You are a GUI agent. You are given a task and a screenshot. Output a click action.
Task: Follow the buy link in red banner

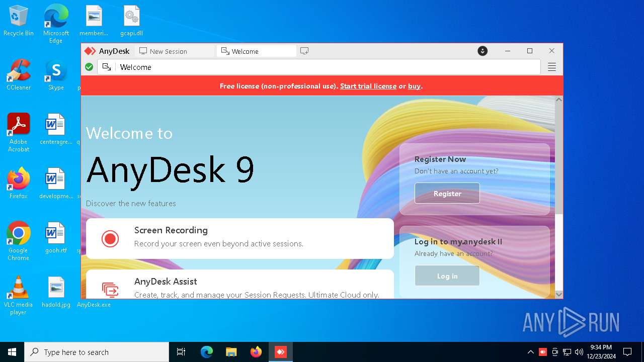pyautogui.click(x=414, y=86)
